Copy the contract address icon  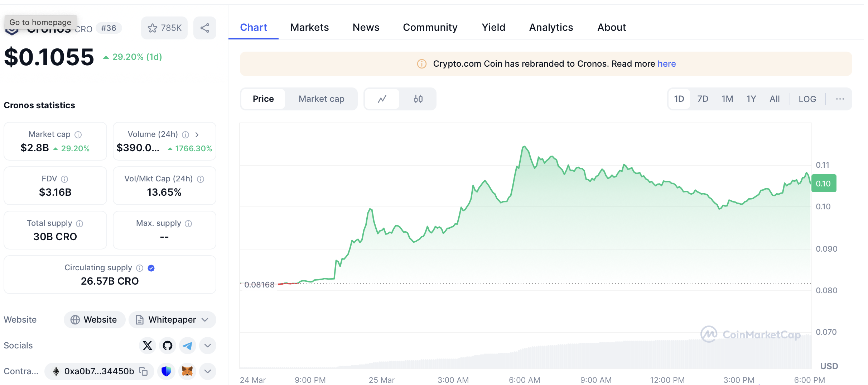[x=143, y=371]
